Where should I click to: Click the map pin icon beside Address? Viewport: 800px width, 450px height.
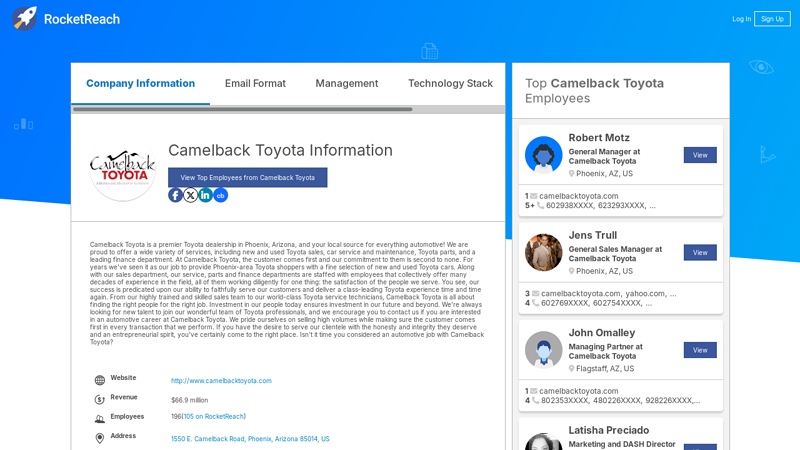coord(99,438)
